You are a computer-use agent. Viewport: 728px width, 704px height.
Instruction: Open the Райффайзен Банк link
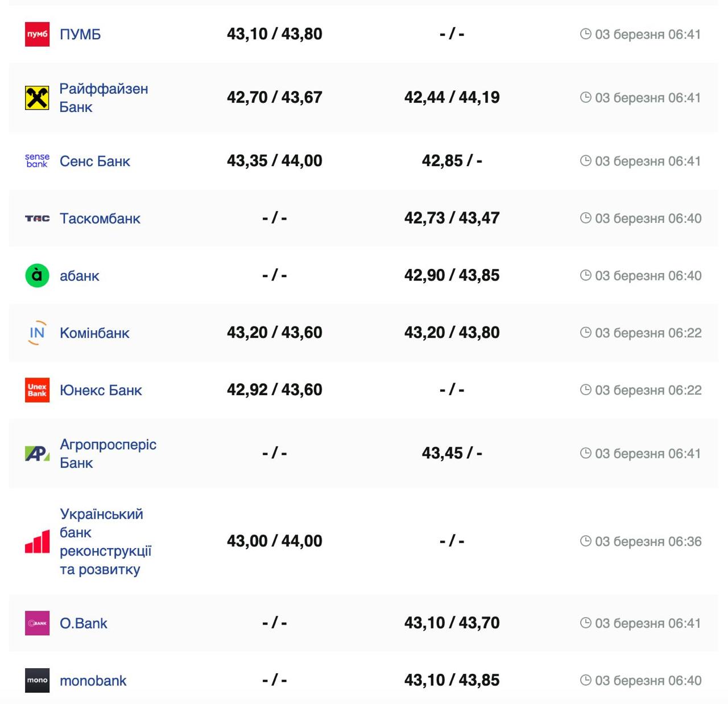(x=104, y=98)
